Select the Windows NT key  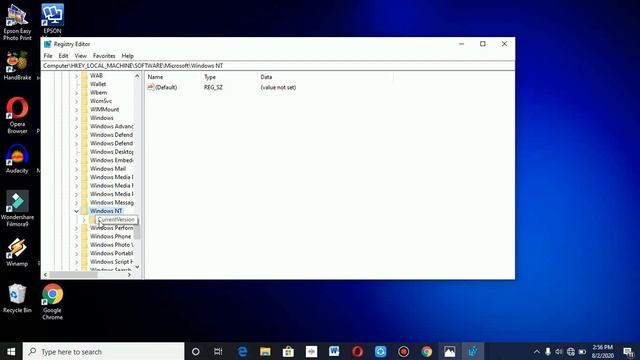pos(106,211)
